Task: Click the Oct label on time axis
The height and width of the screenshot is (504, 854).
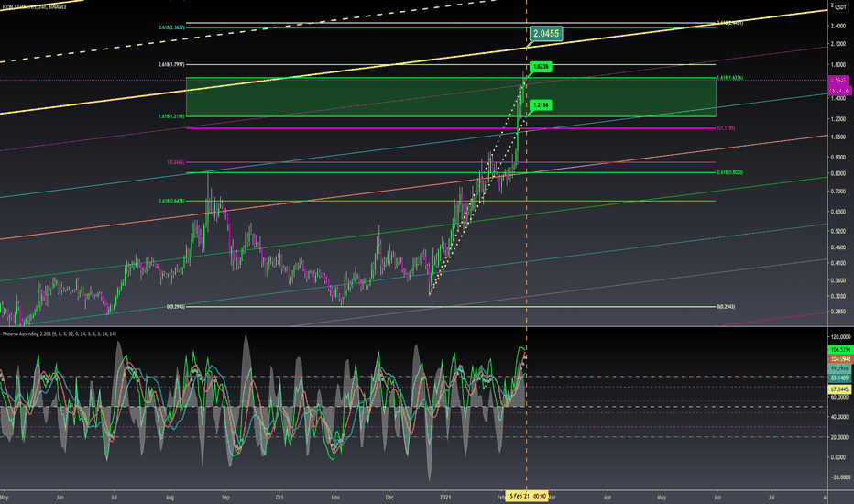Action: 279,498
